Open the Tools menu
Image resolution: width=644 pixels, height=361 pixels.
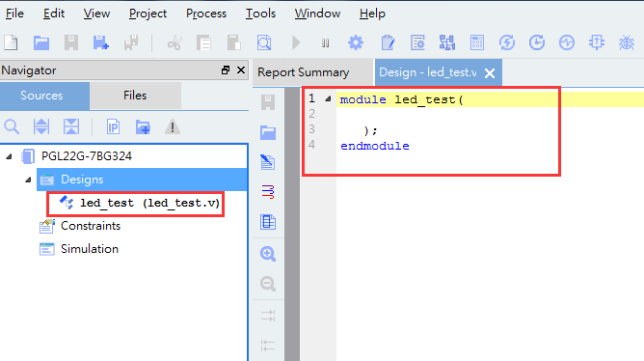click(260, 14)
